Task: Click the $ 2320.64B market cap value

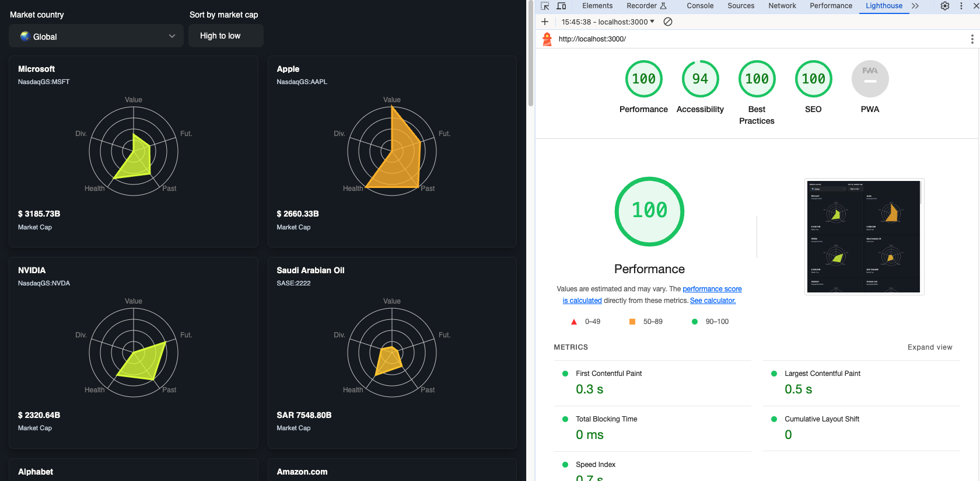Action: (39, 415)
